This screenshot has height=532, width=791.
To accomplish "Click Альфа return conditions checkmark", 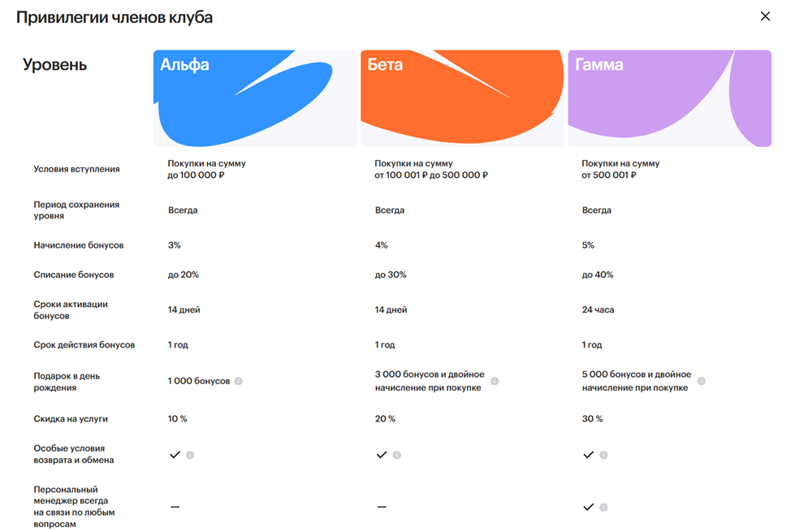I will point(175,455).
